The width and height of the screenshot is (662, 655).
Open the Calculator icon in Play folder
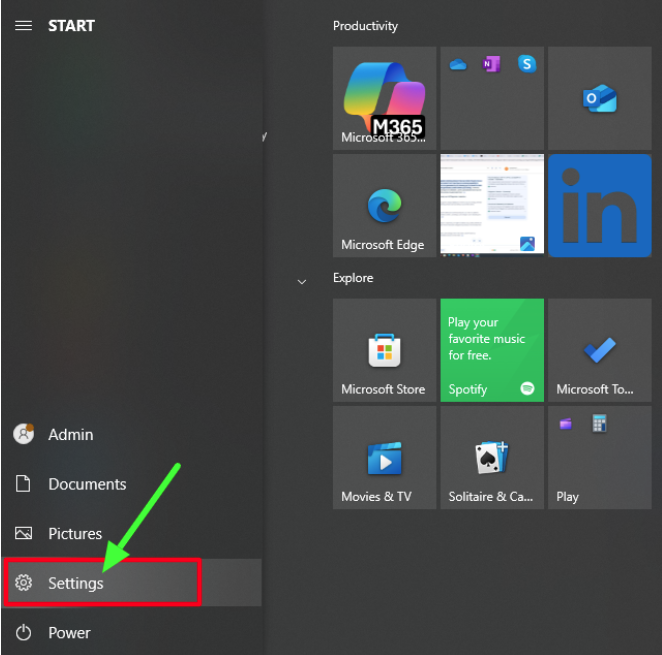tap(599, 423)
